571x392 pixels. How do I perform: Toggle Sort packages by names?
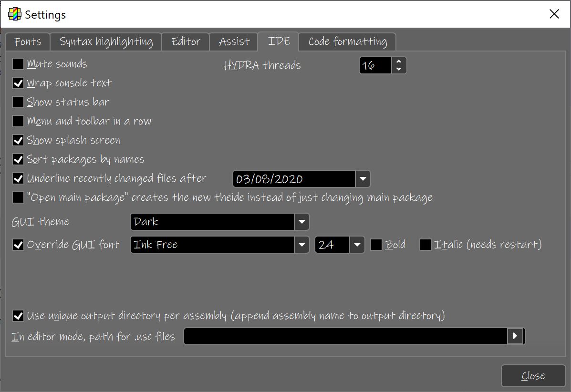[18, 159]
